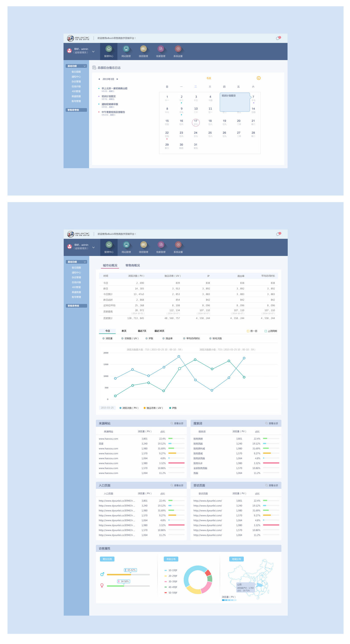This screenshot has height=644, width=350.
Task: Open 通知中心 in statistics page sidebar
Action: coord(76,273)
